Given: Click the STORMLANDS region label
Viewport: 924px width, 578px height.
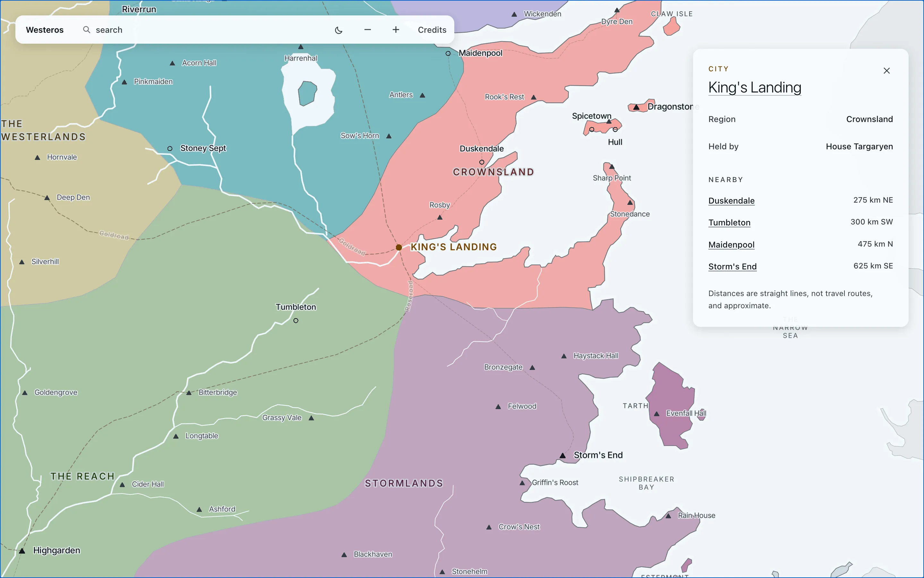Looking at the screenshot, I should pyautogui.click(x=404, y=483).
